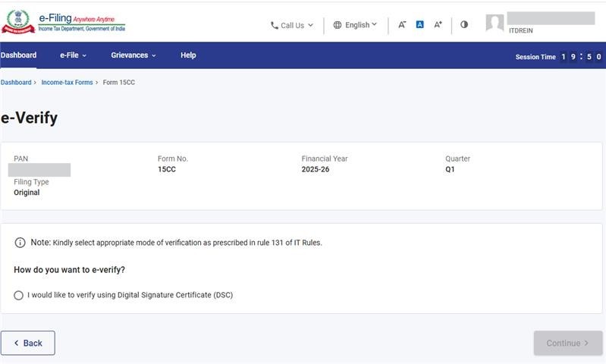This screenshot has height=364, width=606.
Task: Increase font size with A+ icon
Action: (438, 24)
